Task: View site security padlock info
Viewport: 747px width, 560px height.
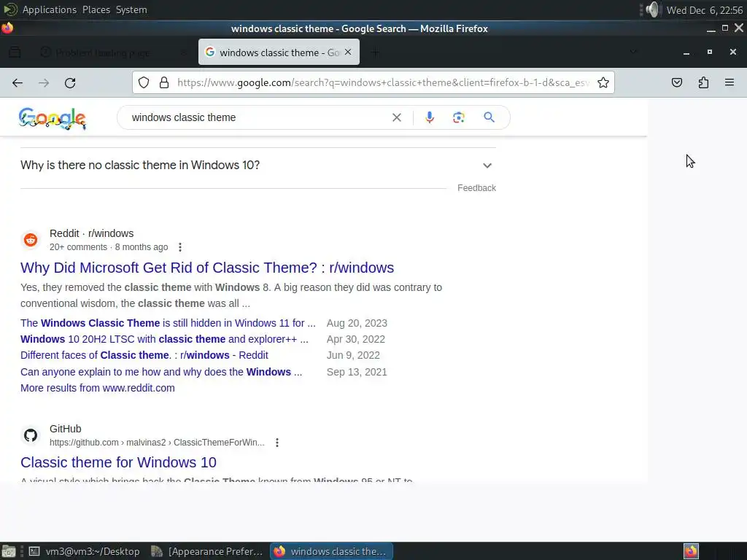Action: pyautogui.click(x=164, y=83)
